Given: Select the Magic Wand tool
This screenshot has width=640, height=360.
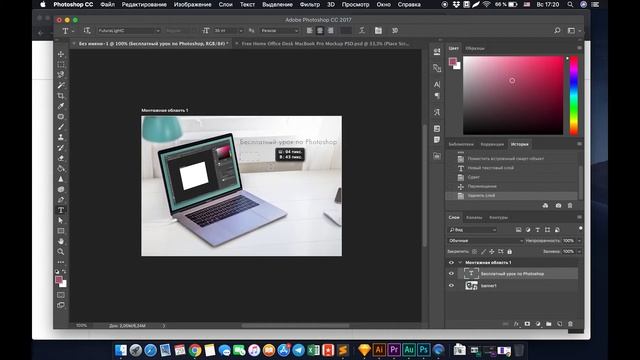Looking at the screenshot, I should (x=61, y=85).
